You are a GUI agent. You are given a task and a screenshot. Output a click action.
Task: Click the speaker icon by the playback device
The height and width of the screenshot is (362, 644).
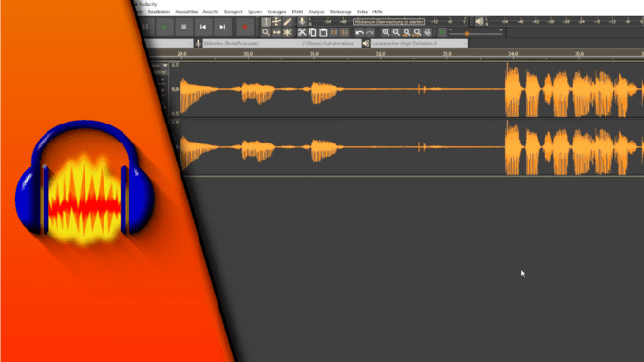click(x=367, y=43)
